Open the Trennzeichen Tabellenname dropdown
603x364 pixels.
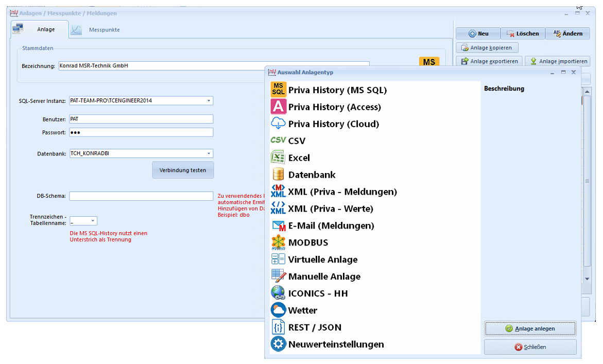tap(93, 221)
